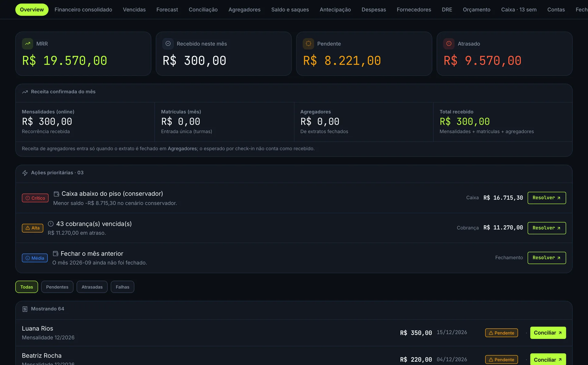The width and height of the screenshot is (588, 365).
Task: Click the wallet icon beside Caixa abaixo do piso
Action: coord(56,194)
